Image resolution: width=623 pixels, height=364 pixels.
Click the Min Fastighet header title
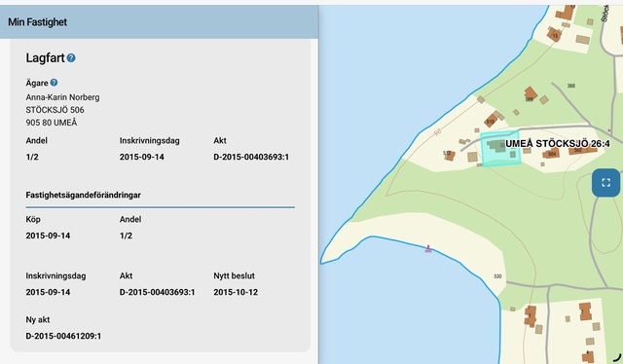37,22
